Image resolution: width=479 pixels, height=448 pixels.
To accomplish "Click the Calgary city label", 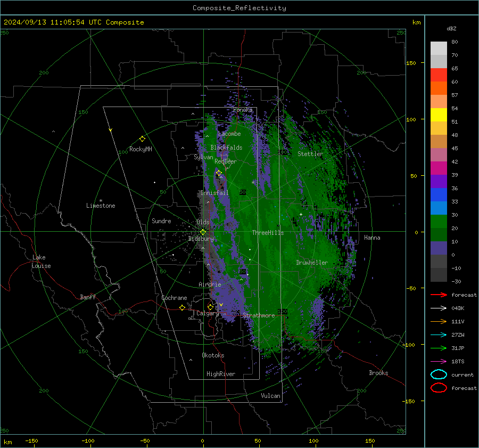I will click(x=208, y=313).
